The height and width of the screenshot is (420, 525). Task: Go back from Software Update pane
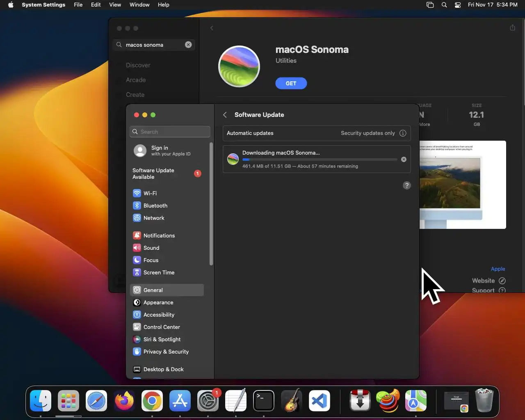(x=225, y=115)
